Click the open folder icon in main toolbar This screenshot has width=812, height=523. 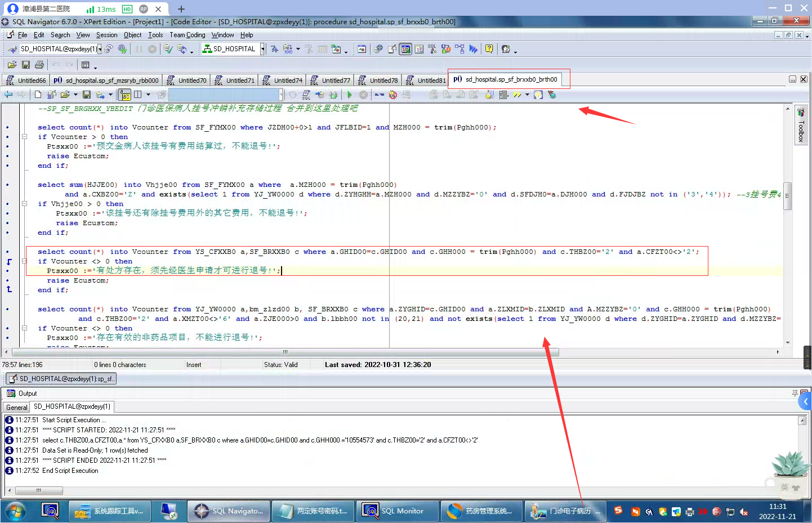coord(12,65)
